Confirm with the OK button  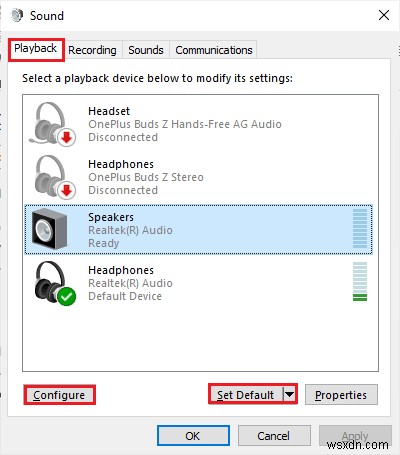point(193,435)
